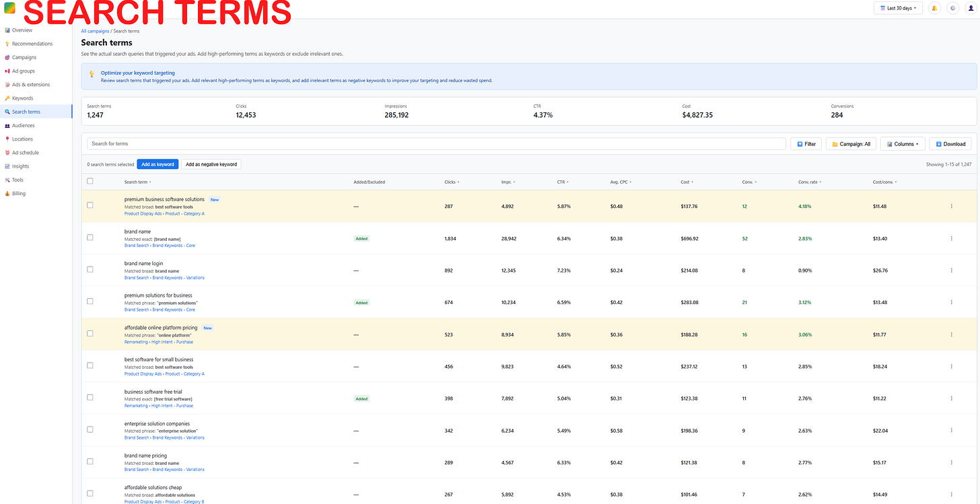This screenshot has width=980, height=504.
Task: Go to Billing in sidebar
Action: point(36,194)
